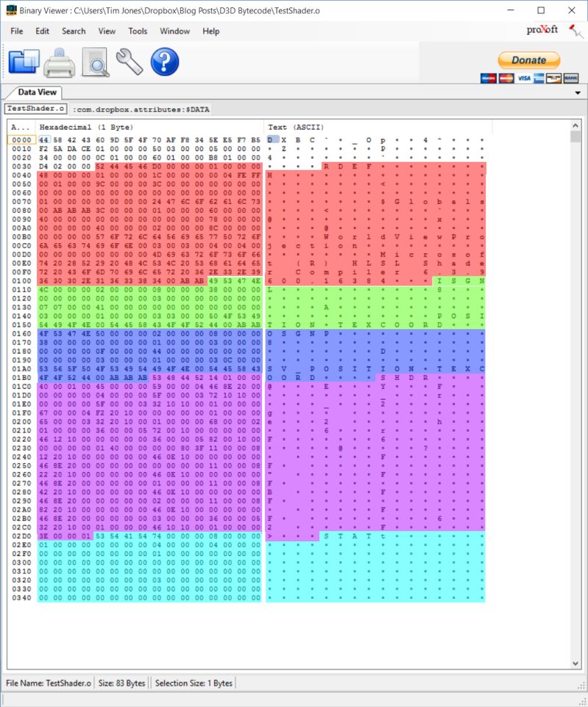
Task: Minimize the Binary Viewer window
Action: point(511,10)
